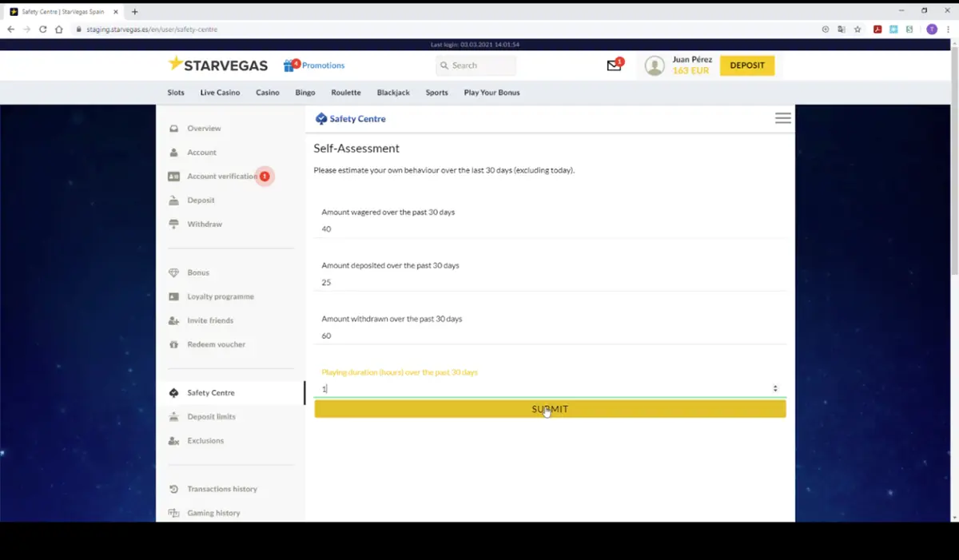Click the Redeem voucher gift icon
The image size is (959, 560).
click(x=173, y=345)
